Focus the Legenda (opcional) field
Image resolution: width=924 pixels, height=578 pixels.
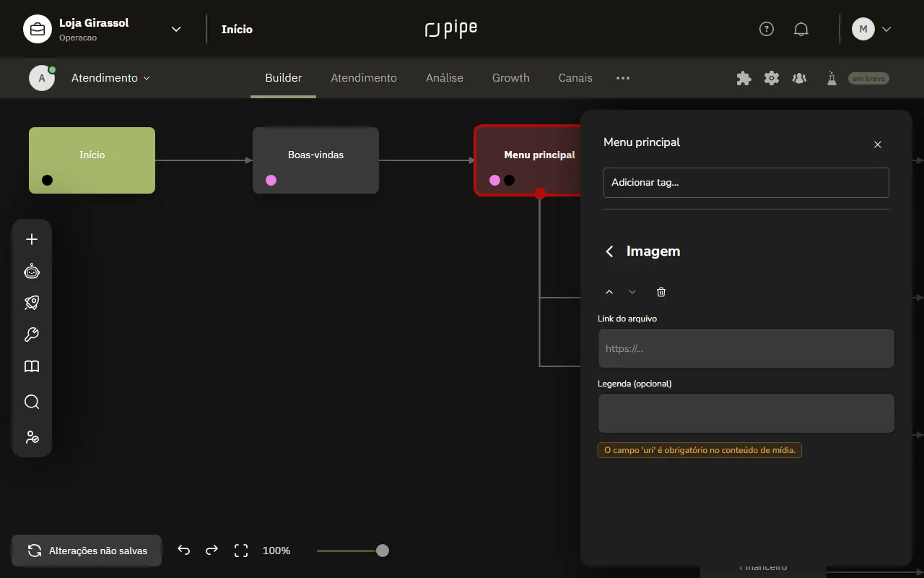(746, 413)
